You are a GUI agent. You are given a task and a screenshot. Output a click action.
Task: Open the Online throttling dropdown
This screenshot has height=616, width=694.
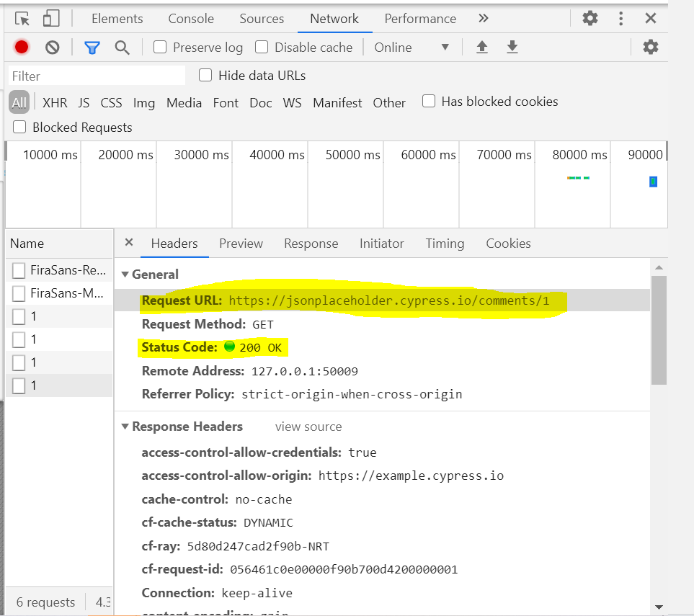click(x=411, y=48)
